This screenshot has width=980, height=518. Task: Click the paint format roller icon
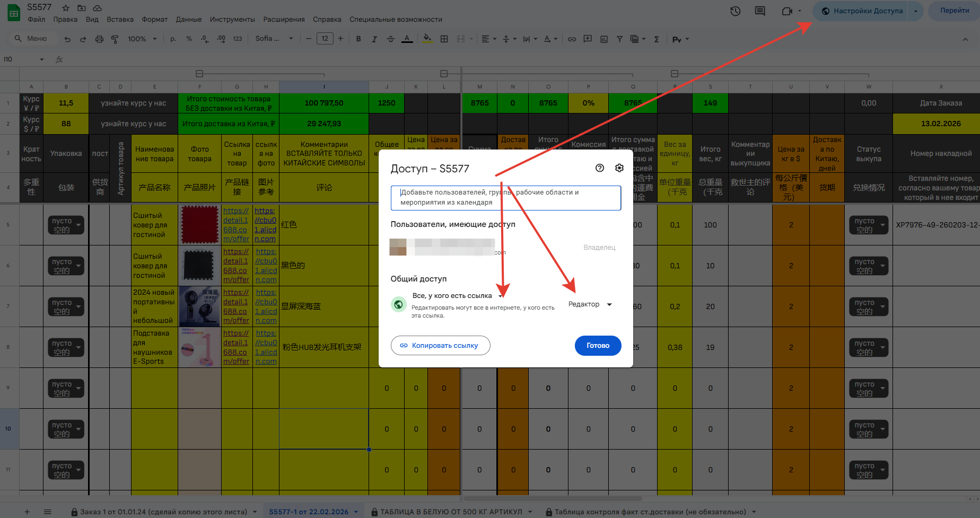115,39
